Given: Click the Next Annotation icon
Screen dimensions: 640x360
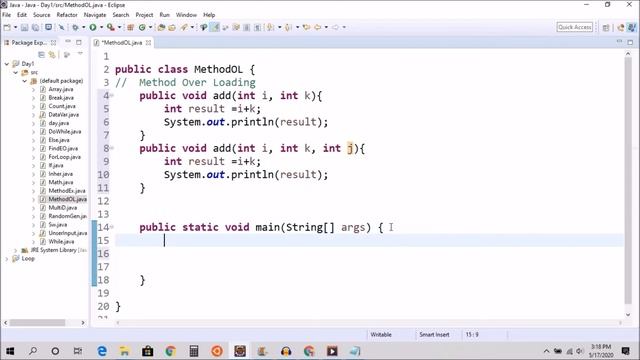Looking at the screenshot, I should pos(270,27).
